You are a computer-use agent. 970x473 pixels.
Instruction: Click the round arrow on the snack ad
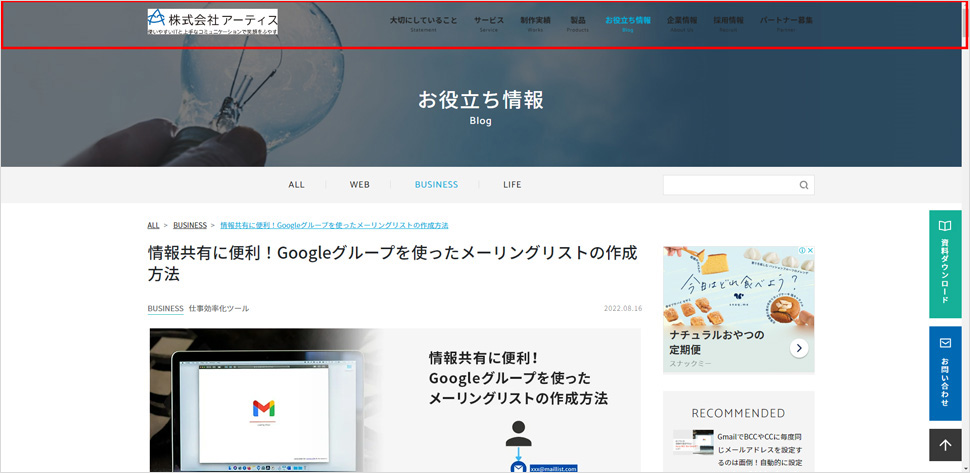799,348
